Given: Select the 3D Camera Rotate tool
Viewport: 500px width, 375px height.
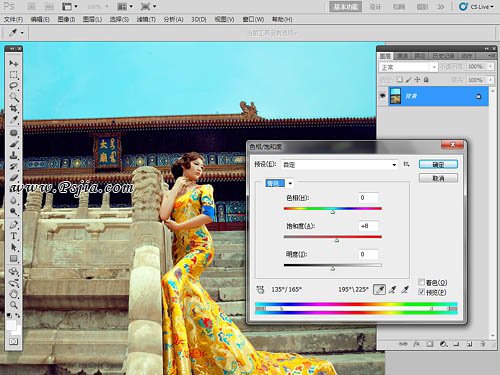Looking at the screenshot, I should [x=14, y=283].
